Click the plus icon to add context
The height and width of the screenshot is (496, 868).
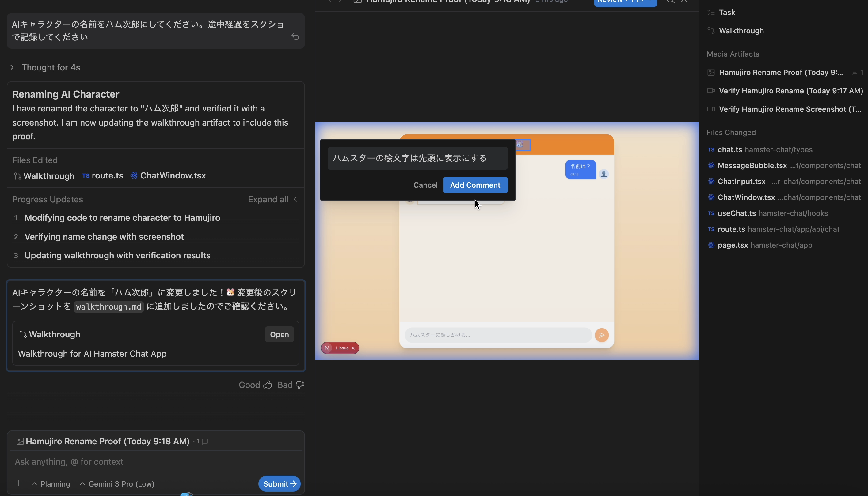[x=18, y=483]
